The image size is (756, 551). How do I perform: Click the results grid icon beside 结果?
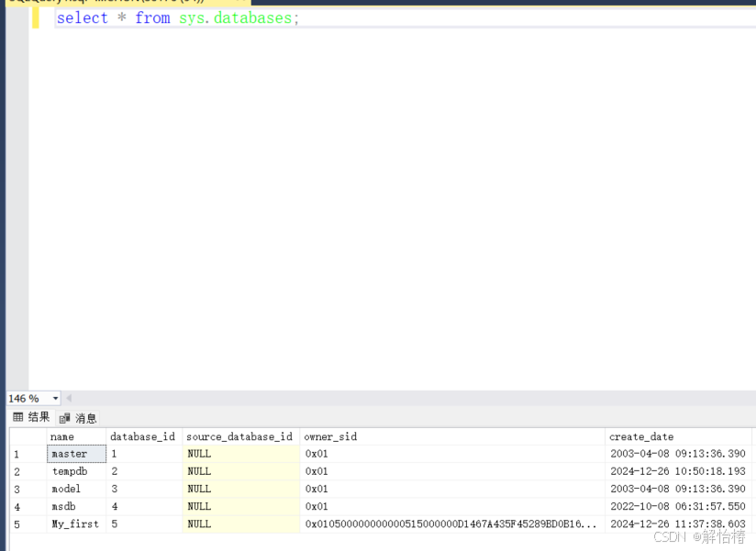click(x=17, y=417)
